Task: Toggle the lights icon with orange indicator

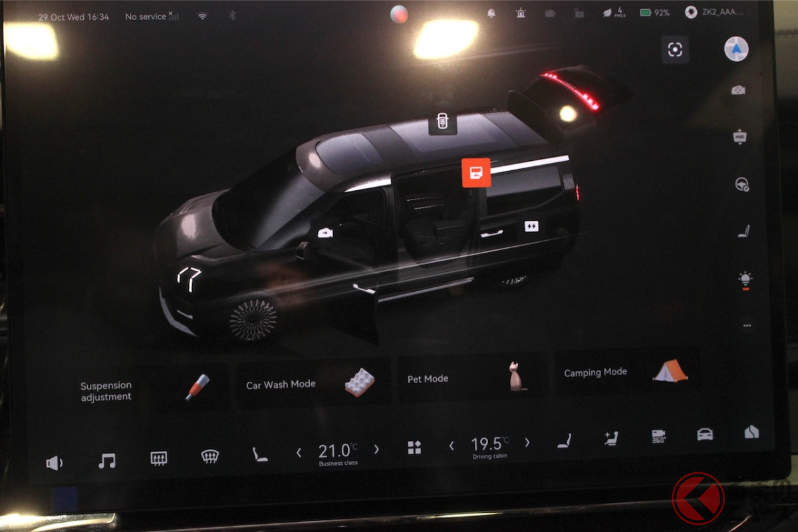Action: (745, 279)
